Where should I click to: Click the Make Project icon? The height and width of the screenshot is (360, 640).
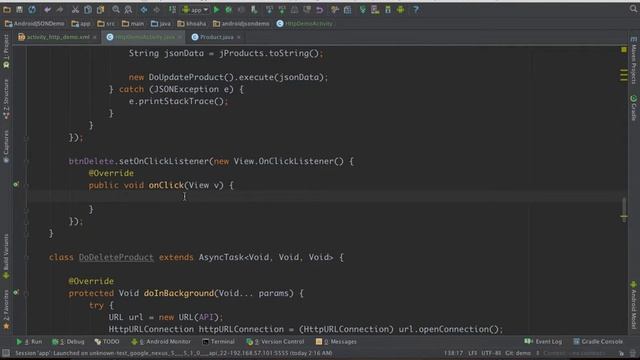coord(172,9)
